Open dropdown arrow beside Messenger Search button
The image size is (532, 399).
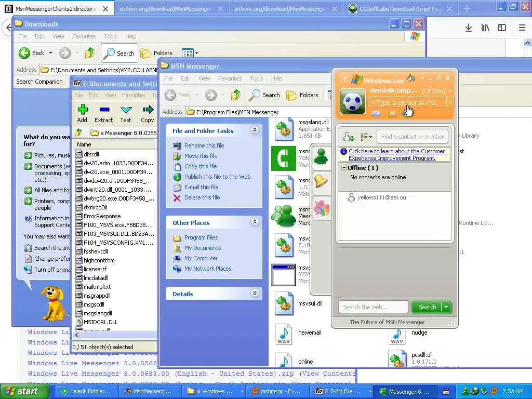coord(446,307)
